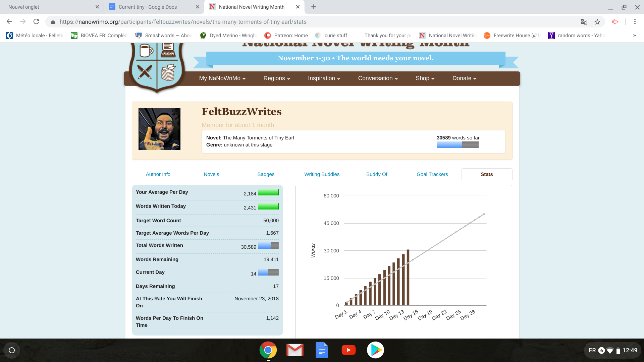Close the National Novel Writing Month tab

click(298, 7)
